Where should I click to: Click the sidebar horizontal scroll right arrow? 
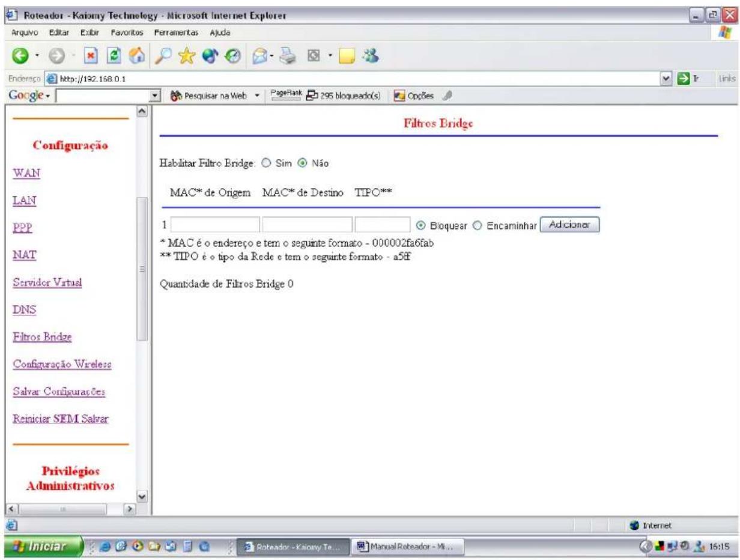(x=131, y=508)
